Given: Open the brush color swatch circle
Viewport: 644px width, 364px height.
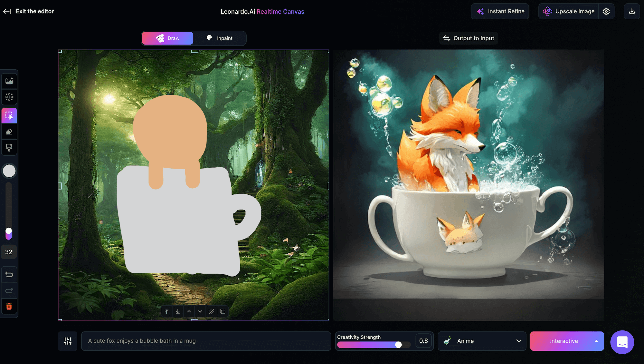Looking at the screenshot, I should pyautogui.click(x=9, y=171).
